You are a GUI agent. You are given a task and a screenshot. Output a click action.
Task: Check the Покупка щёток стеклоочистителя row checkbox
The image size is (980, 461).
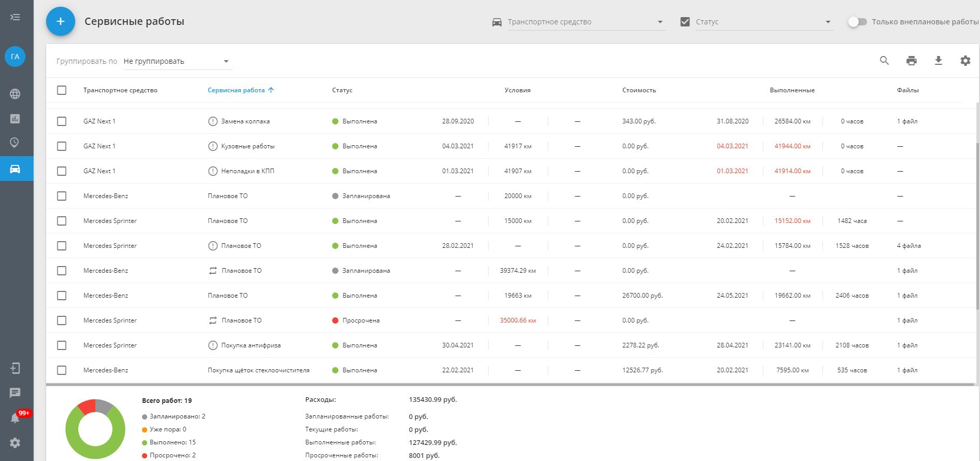click(62, 370)
